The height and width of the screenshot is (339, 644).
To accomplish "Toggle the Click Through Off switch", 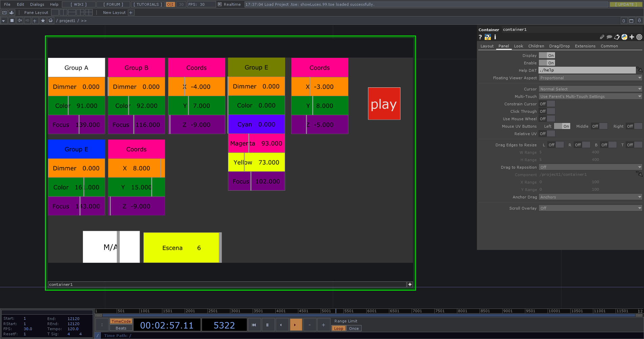I will tap(547, 111).
